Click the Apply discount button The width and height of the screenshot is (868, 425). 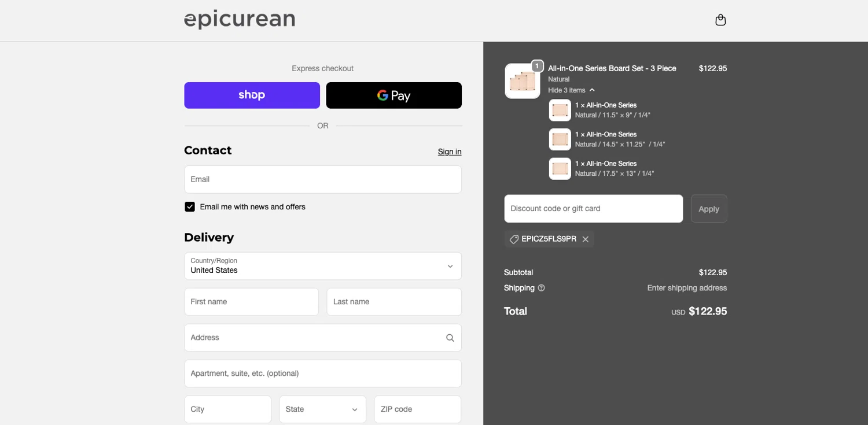coord(709,209)
